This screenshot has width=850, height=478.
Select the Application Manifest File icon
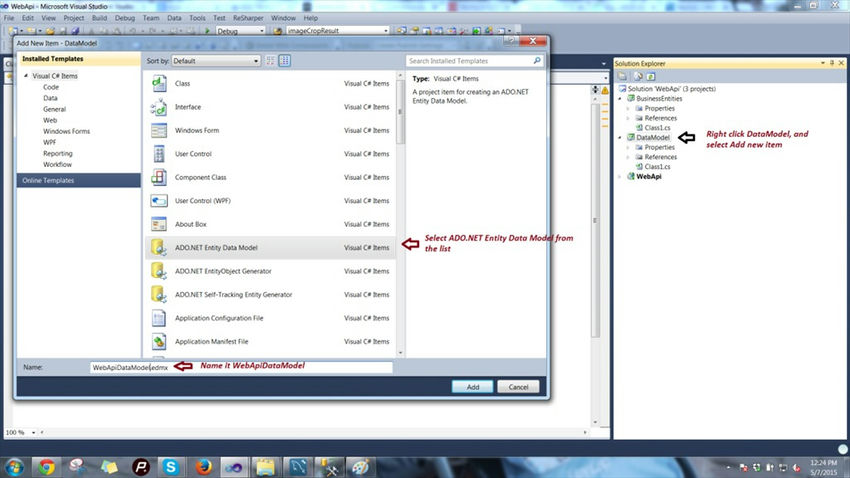click(159, 341)
